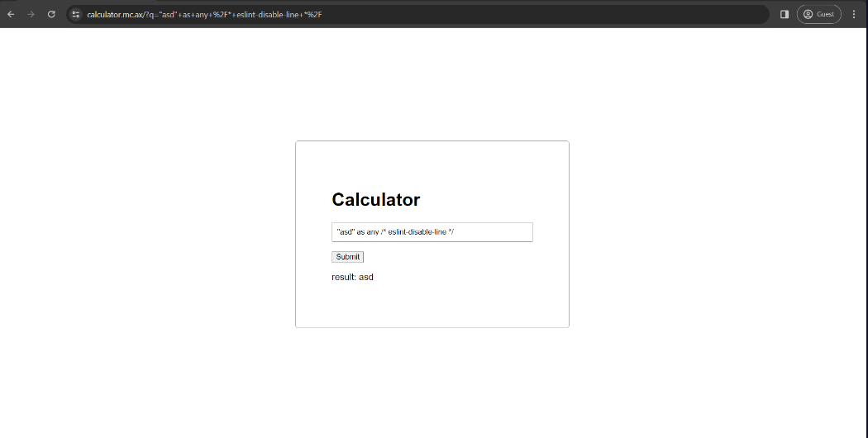Click the "result: asd" output text
The height and width of the screenshot is (438, 868).
point(352,277)
